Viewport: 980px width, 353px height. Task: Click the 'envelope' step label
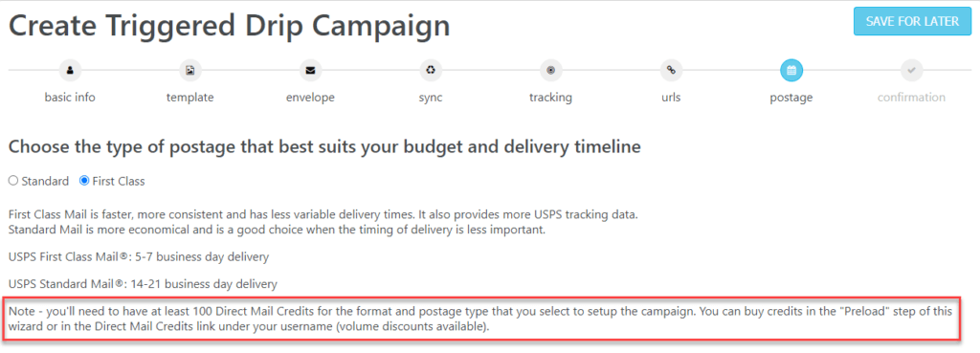click(x=310, y=99)
